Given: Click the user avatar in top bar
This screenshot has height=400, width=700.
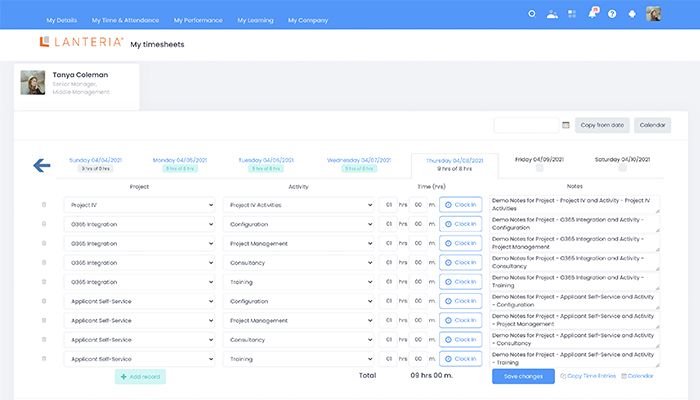Looking at the screenshot, I should coord(654,14).
